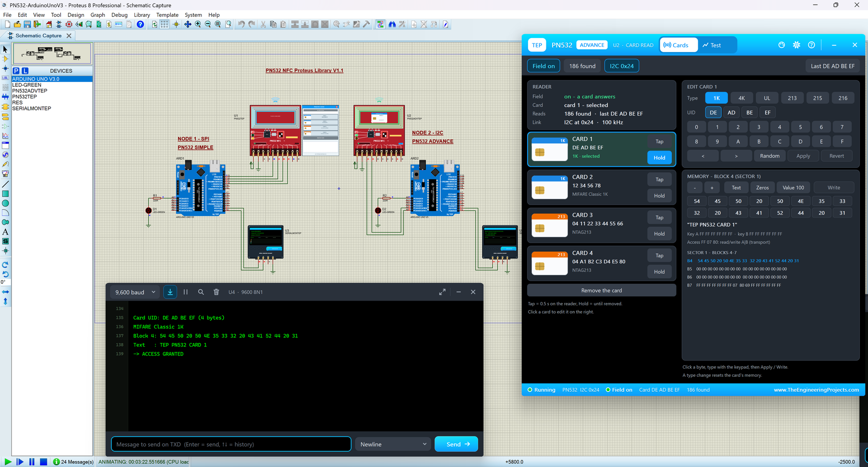This screenshot has width=868, height=467.
Task: Click the Random UID button
Action: [770, 156]
